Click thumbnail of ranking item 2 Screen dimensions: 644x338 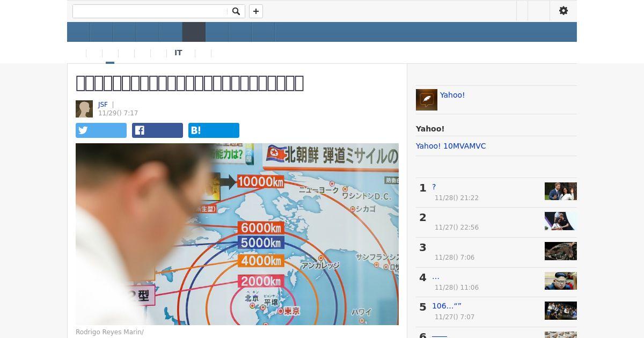[561, 221]
